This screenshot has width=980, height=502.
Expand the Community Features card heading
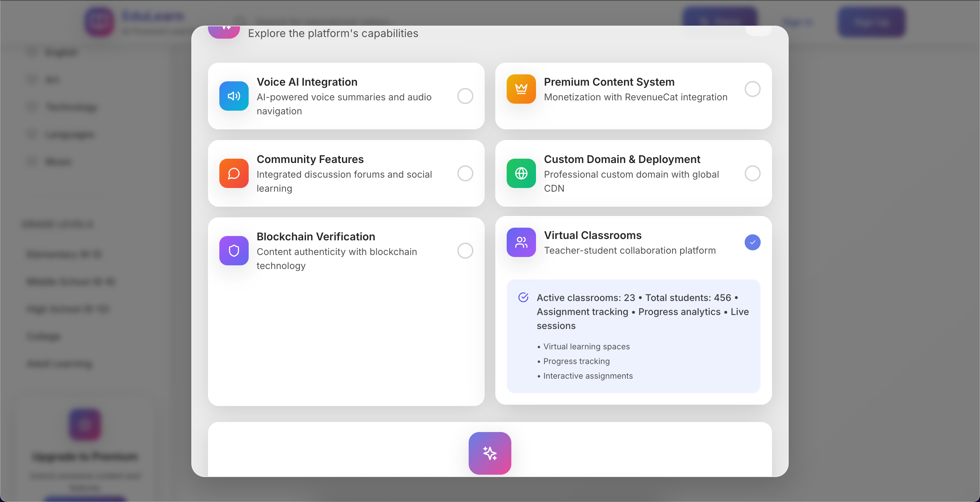(x=310, y=159)
